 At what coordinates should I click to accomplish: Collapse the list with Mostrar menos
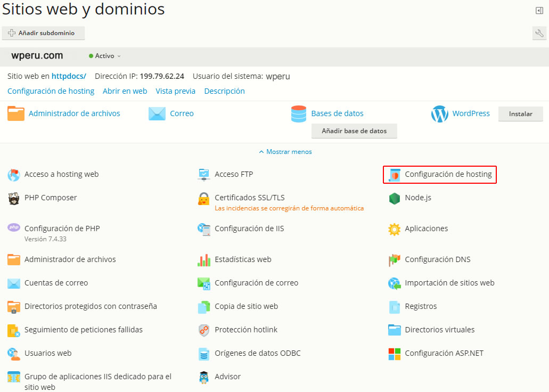coord(285,152)
